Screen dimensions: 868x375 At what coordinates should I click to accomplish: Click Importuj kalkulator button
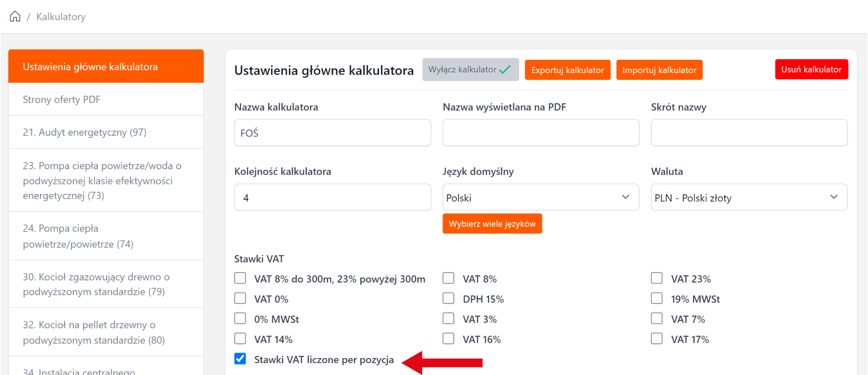click(659, 70)
